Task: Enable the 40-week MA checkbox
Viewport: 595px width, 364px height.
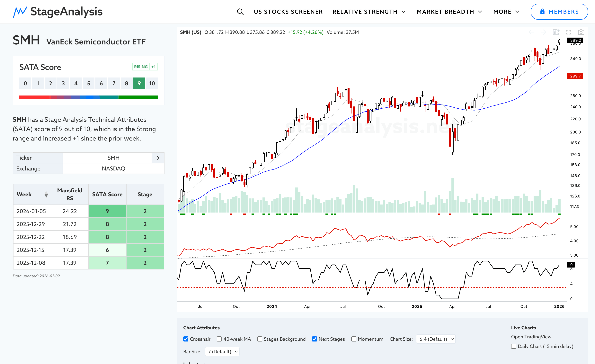Action: tap(219, 339)
